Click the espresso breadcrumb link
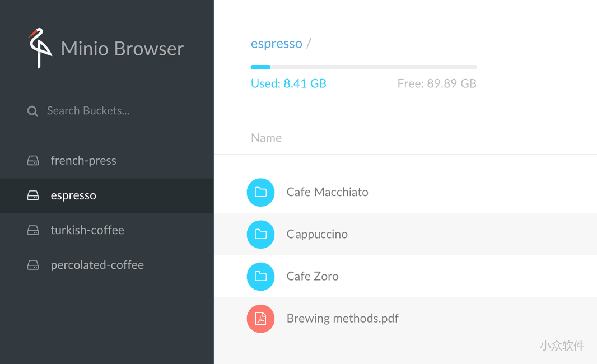This screenshot has height=364, width=597. pyautogui.click(x=277, y=44)
